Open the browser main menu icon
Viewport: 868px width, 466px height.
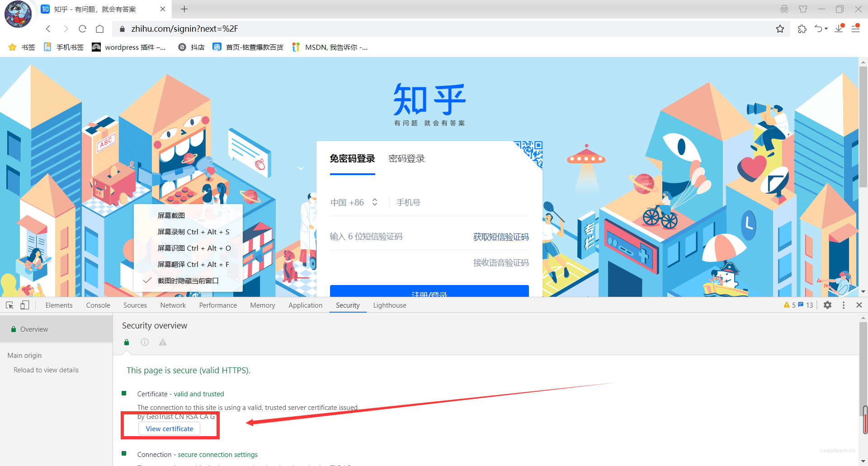(x=855, y=29)
